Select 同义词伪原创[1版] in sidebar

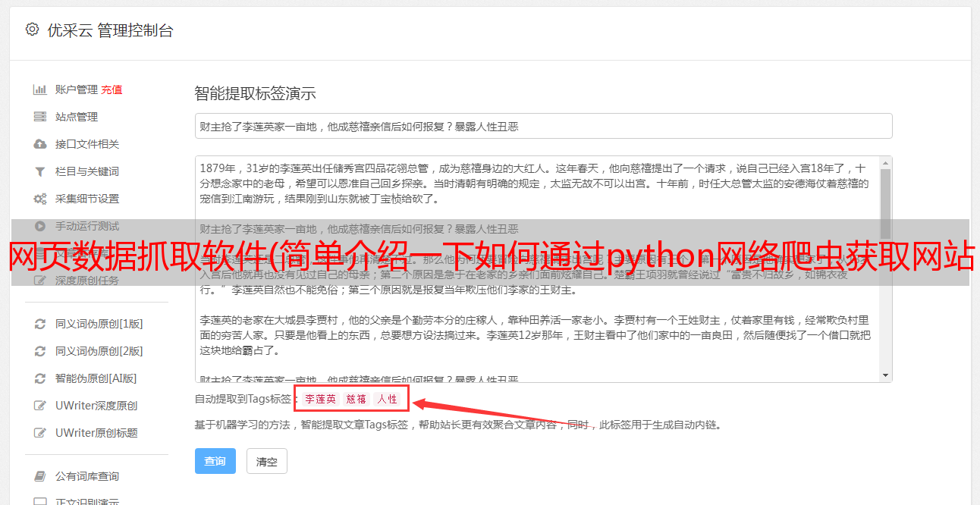click(99, 324)
